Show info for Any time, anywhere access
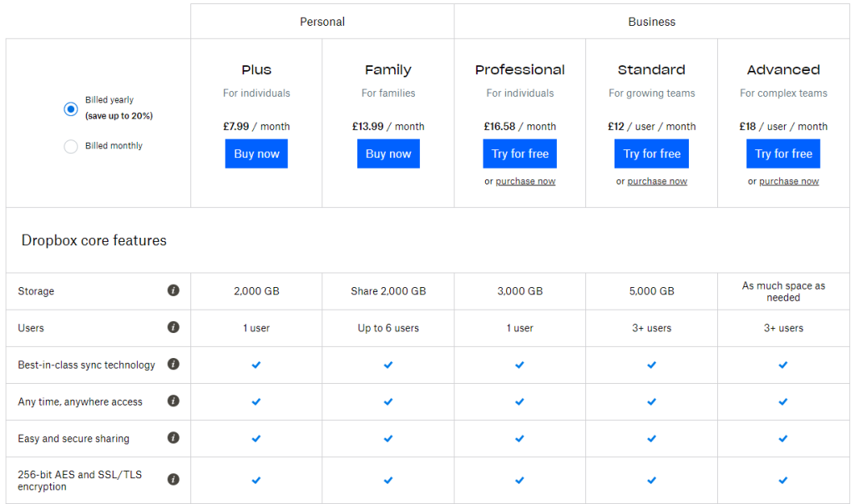The width and height of the screenshot is (855, 504). tap(174, 401)
